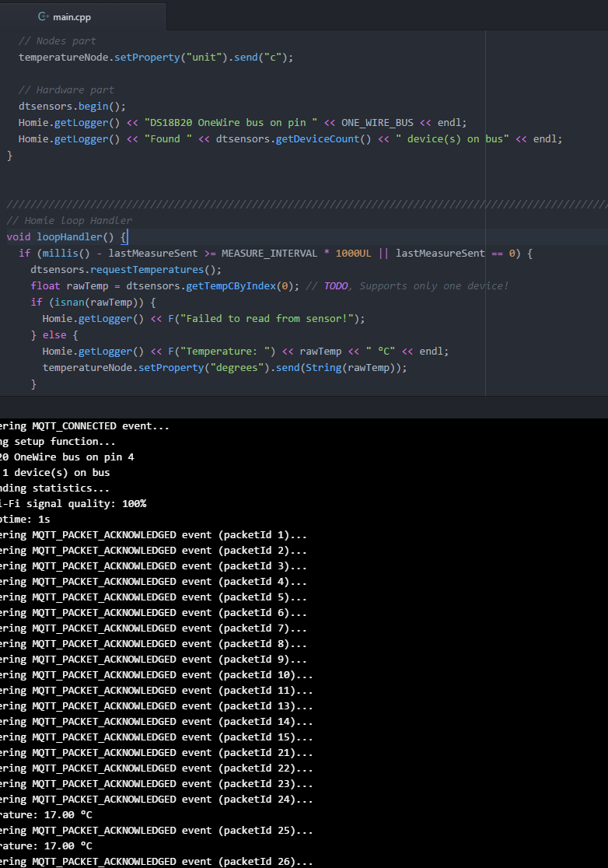Viewport: 608px width, 868px height.
Task: Select the main.cpp editor tab
Action: 83,16
